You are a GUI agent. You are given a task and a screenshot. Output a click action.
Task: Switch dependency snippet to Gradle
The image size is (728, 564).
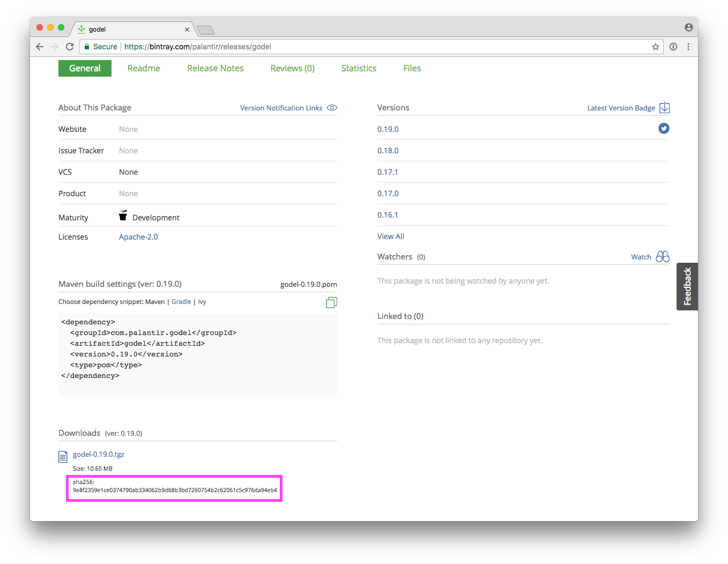(181, 302)
